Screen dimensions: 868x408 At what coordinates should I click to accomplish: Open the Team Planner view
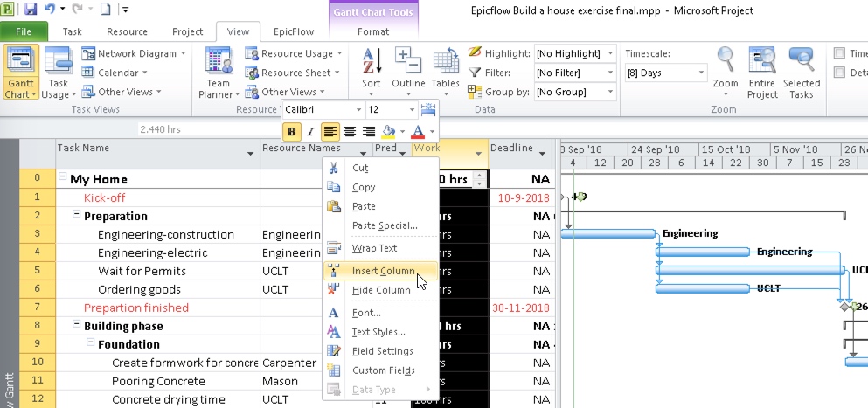click(219, 73)
